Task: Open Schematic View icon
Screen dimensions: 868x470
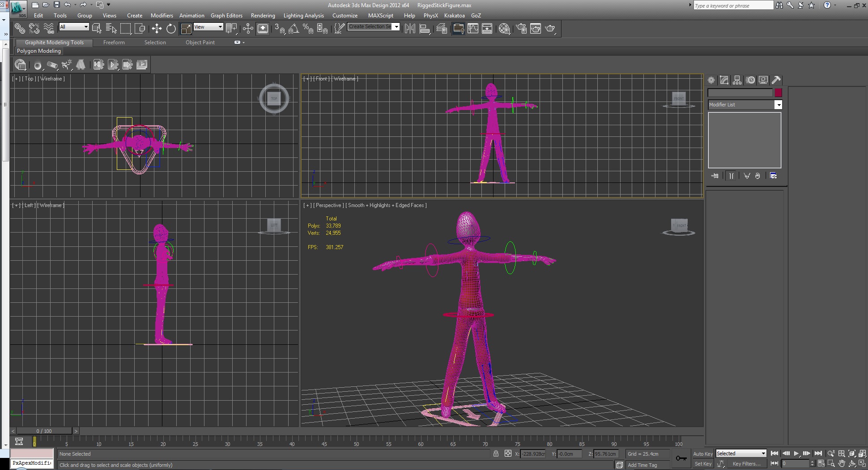Action: [487, 29]
